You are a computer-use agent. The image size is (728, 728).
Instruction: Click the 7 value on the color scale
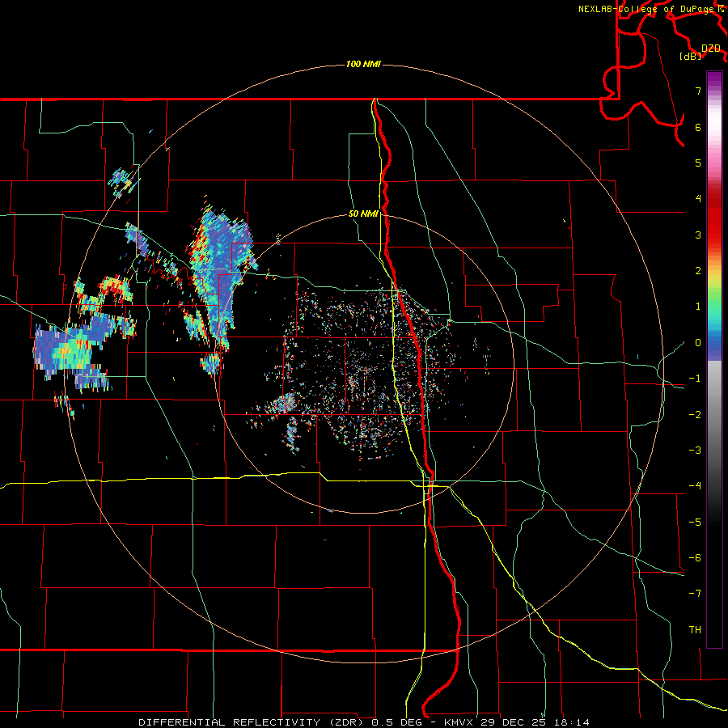(x=698, y=91)
